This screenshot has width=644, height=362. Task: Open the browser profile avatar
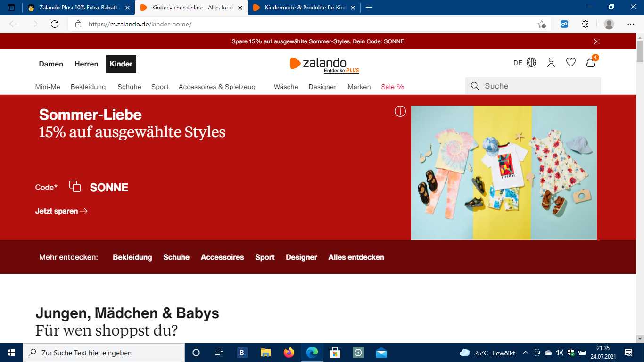(x=609, y=24)
